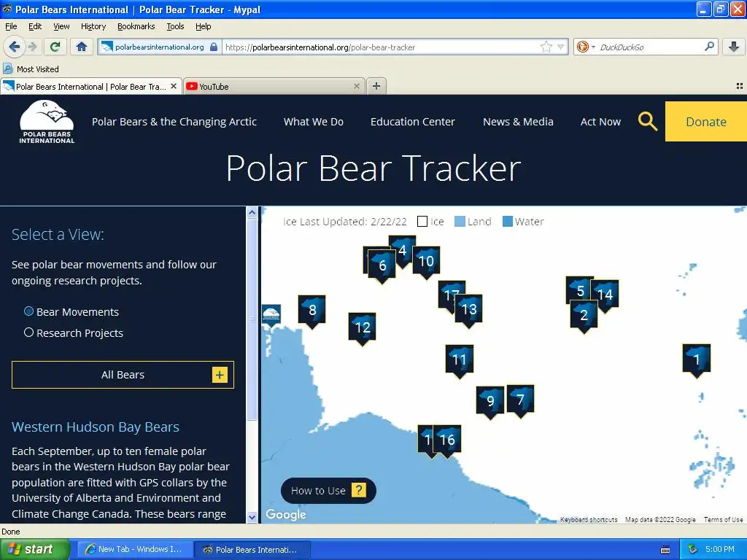Close the YouTube tab
Viewport: 747px width, 560px height.
356,86
